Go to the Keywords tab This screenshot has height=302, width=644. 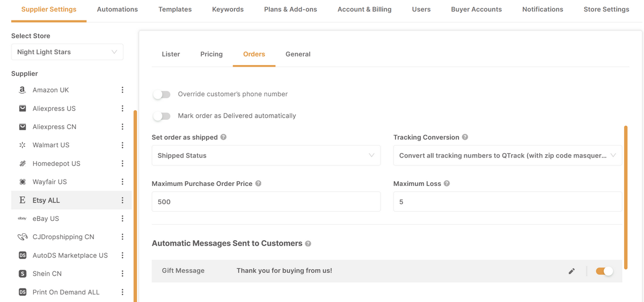(228, 9)
